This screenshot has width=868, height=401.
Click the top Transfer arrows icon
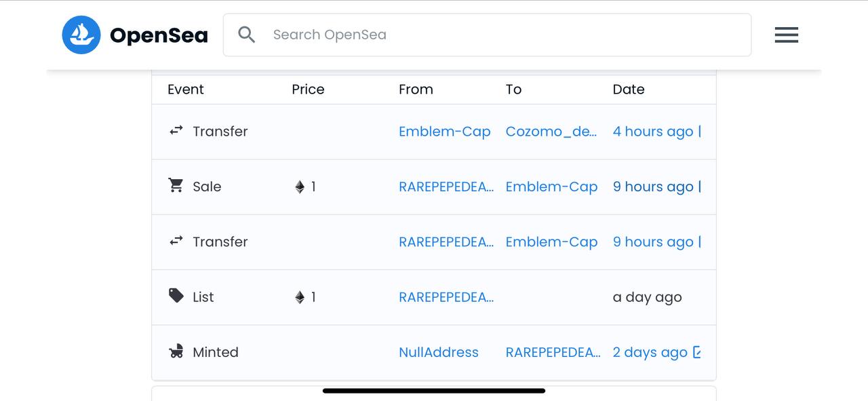[176, 130]
